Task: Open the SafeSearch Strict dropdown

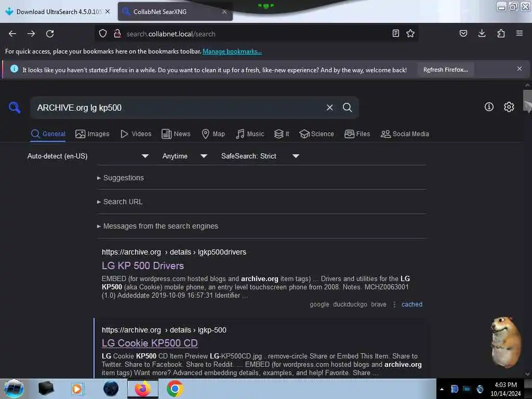Action: [x=260, y=156]
